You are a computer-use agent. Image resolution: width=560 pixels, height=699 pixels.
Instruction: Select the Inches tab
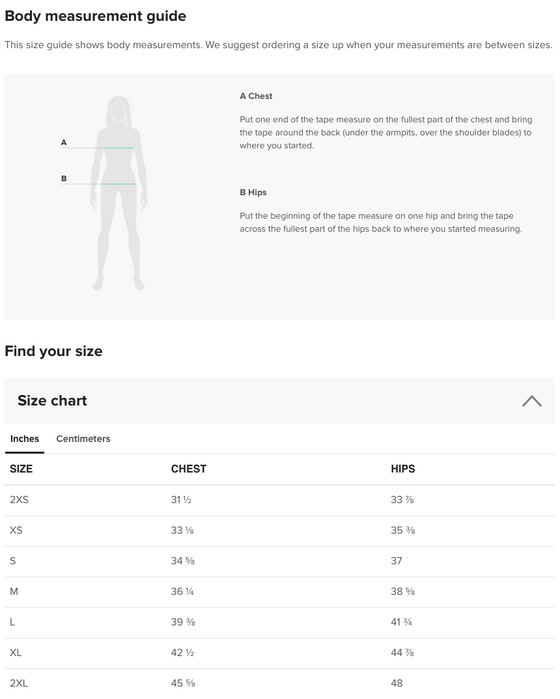pos(25,439)
